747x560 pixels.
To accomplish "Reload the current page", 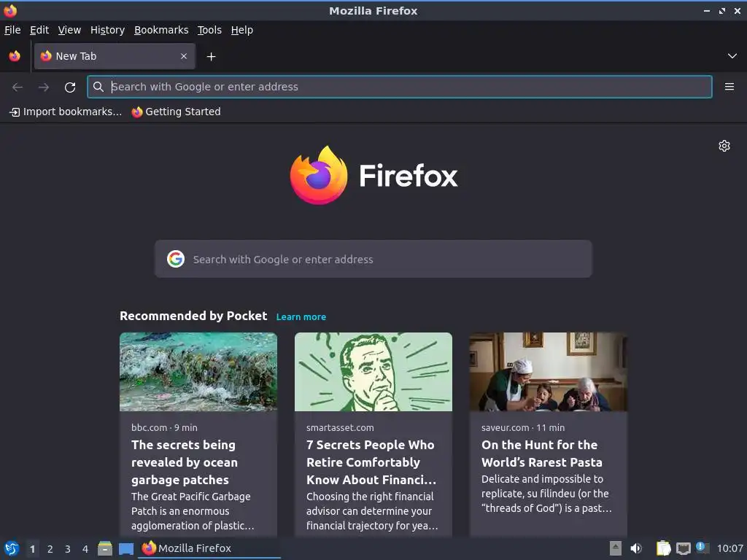I will (x=70, y=87).
